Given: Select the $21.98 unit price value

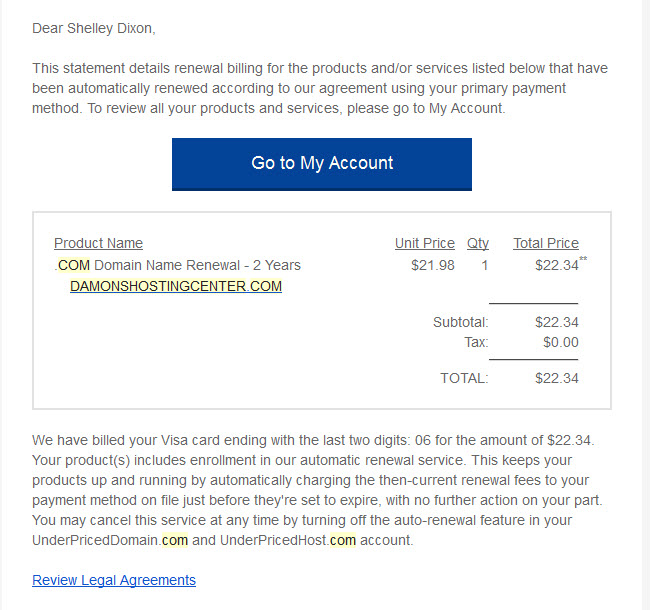Looking at the screenshot, I should point(433,265).
